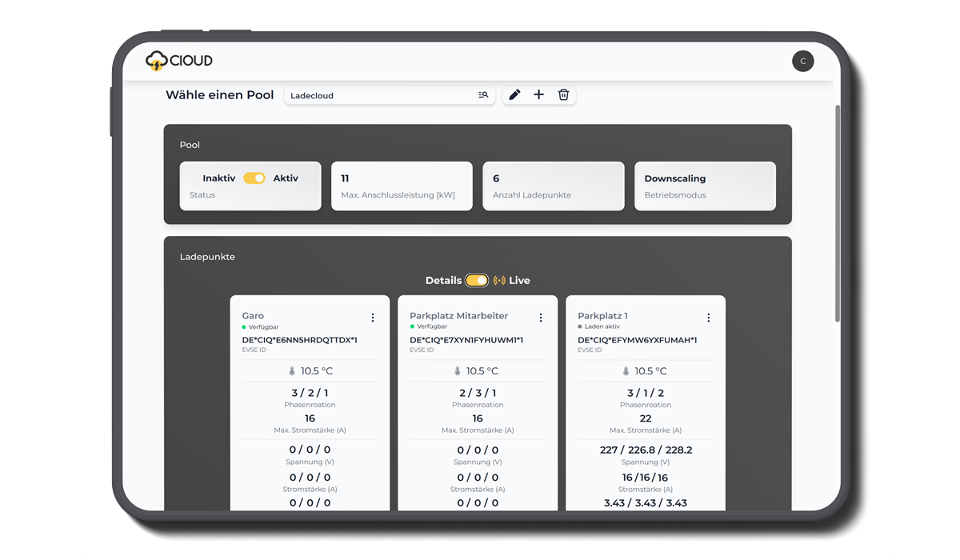Click the Wähle einen Pool heading
The width and height of the screenshot is (960, 560).
[220, 95]
